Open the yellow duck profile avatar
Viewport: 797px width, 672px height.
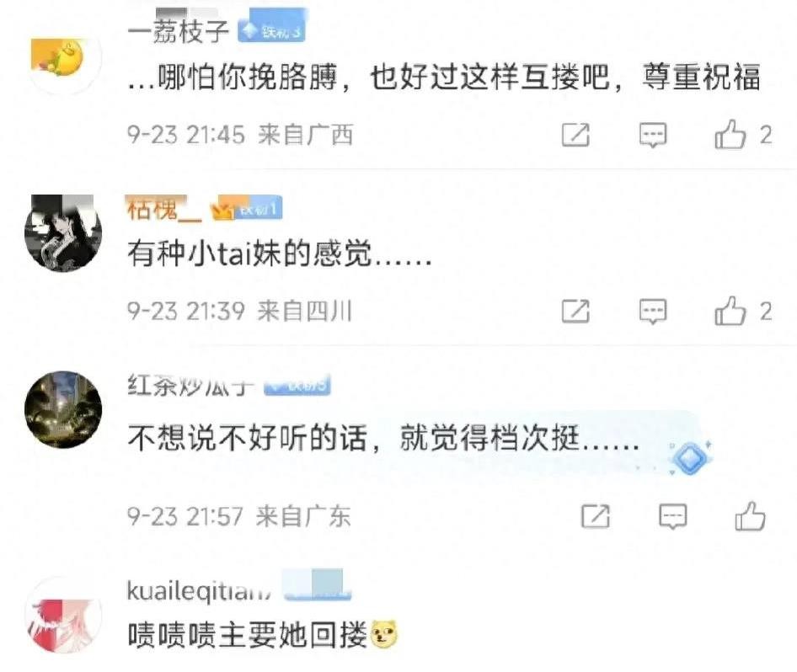coord(63,60)
